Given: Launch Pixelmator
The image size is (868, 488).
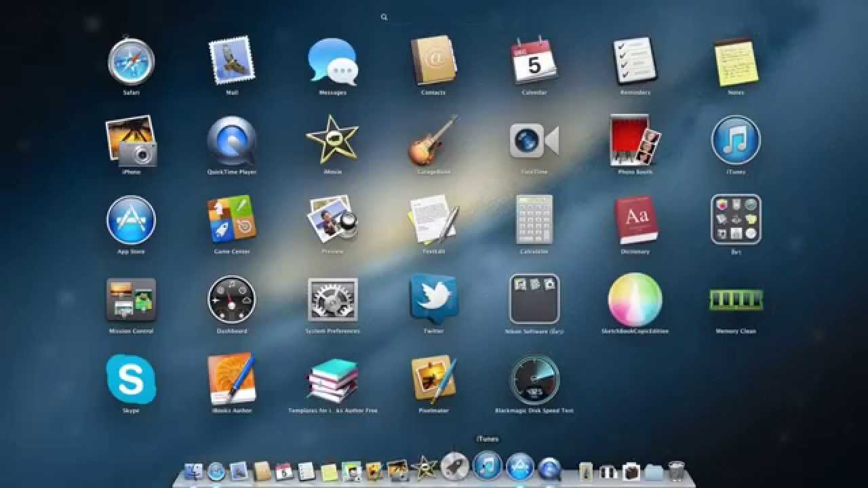Looking at the screenshot, I should [x=433, y=378].
